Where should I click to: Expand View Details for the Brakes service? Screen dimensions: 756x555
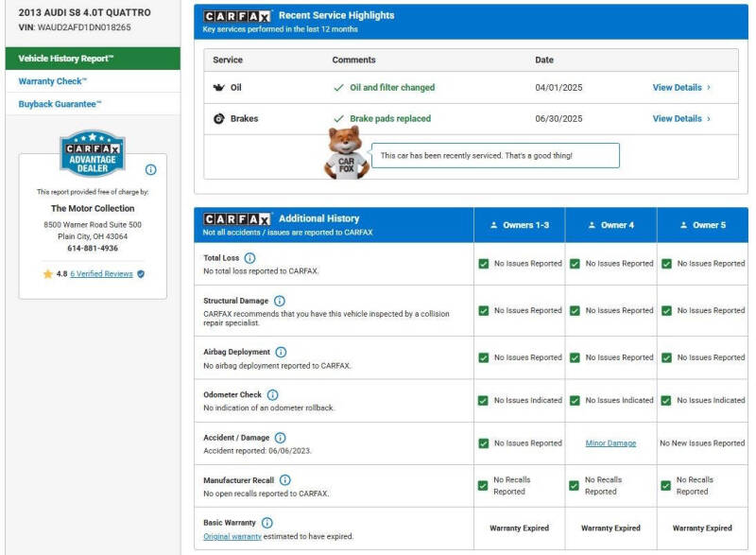[x=681, y=119]
